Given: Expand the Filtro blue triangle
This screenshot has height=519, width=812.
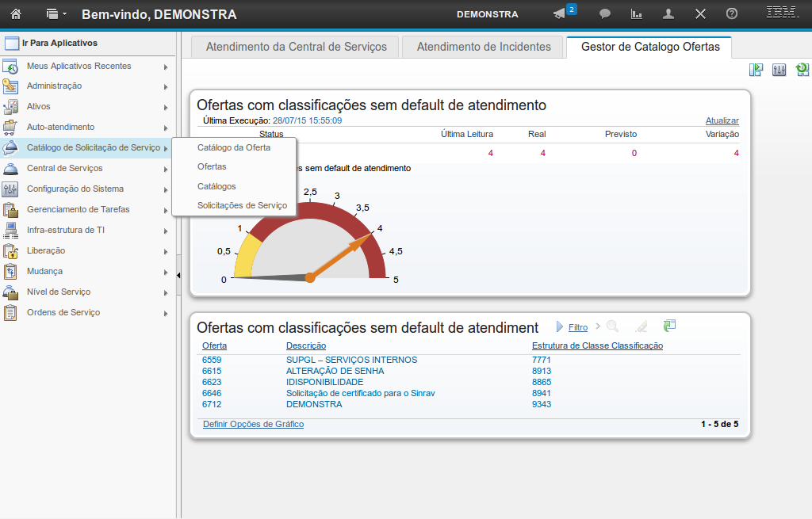Looking at the screenshot, I should point(560,326).
